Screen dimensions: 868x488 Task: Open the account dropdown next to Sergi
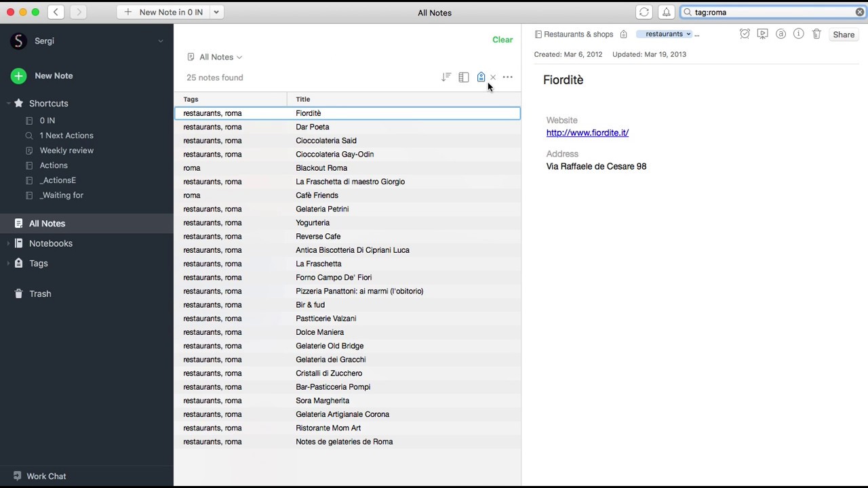(161, 41)
